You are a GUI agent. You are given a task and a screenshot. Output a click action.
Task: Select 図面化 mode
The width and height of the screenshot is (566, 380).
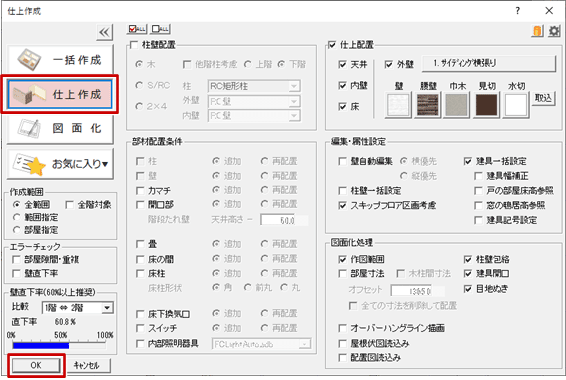click(60, 128)
